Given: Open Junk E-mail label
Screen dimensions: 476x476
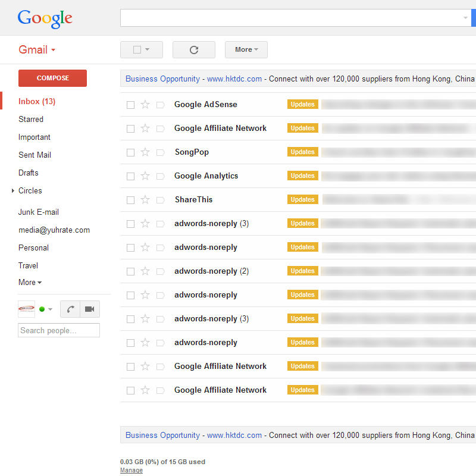Looking at the screenshot, I should 39,212.
